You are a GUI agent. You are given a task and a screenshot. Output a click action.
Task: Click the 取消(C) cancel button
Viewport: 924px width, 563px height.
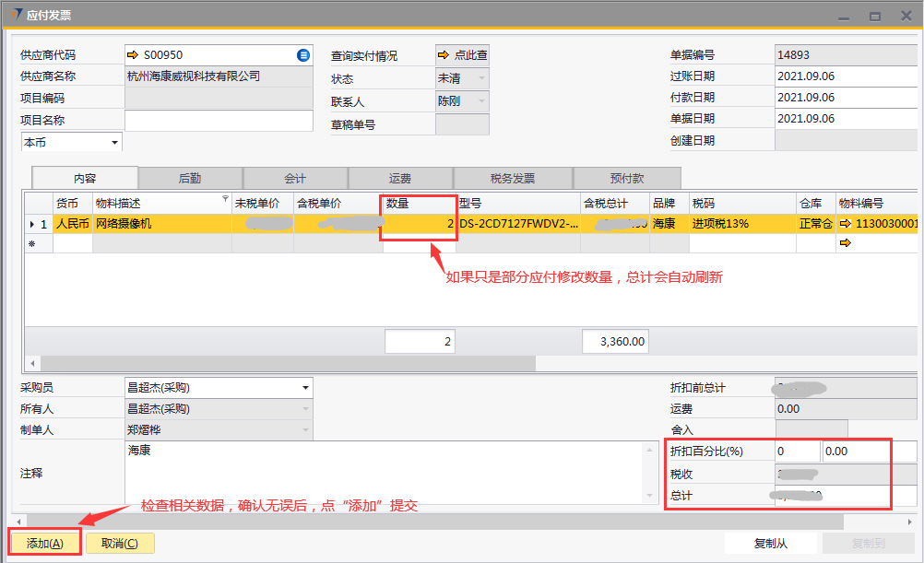pyautogui.click(x=120, y=544)
